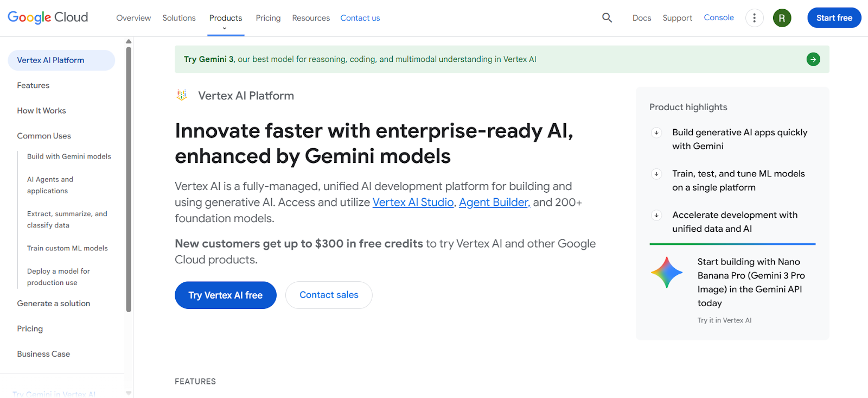868x398 pixels.
Task: Expand 'Accelerate development with unified data' arrow
Action: (x=656, y=215)
